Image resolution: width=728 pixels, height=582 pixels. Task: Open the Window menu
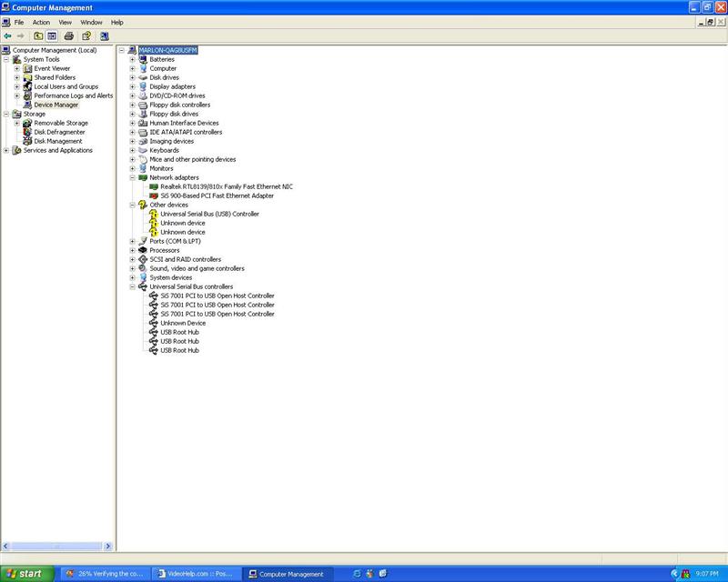coord(92,22)
